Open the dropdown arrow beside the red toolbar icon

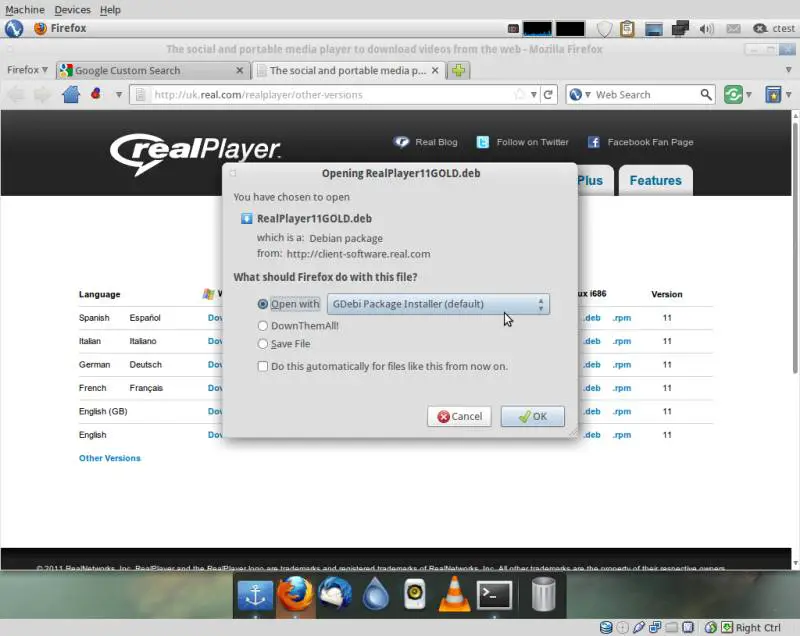click(119, 94)
